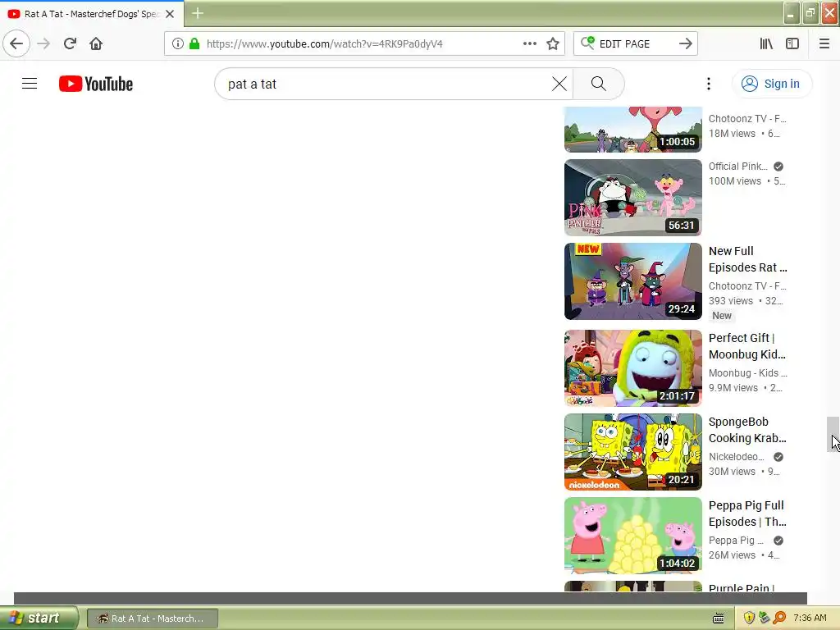Bookmark this page with the star icon
The image size is (840, 630).
[x=553, y=43]
